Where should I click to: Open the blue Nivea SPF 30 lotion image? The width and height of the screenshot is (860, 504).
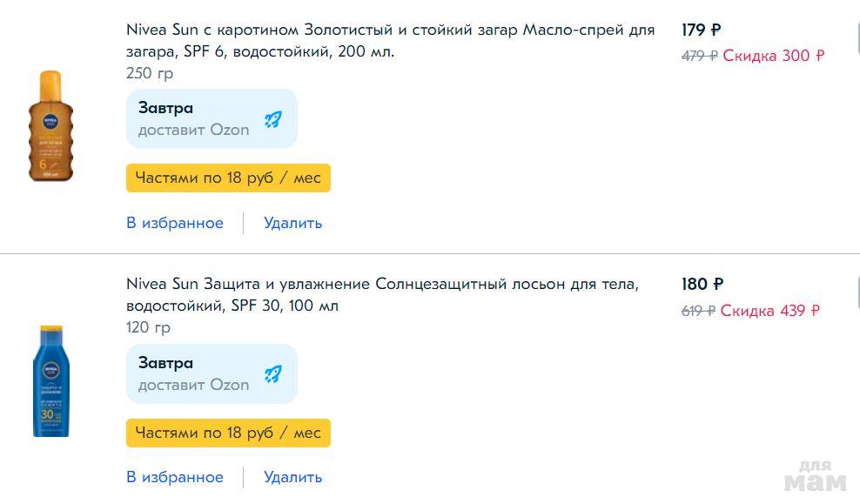(50, 381)
